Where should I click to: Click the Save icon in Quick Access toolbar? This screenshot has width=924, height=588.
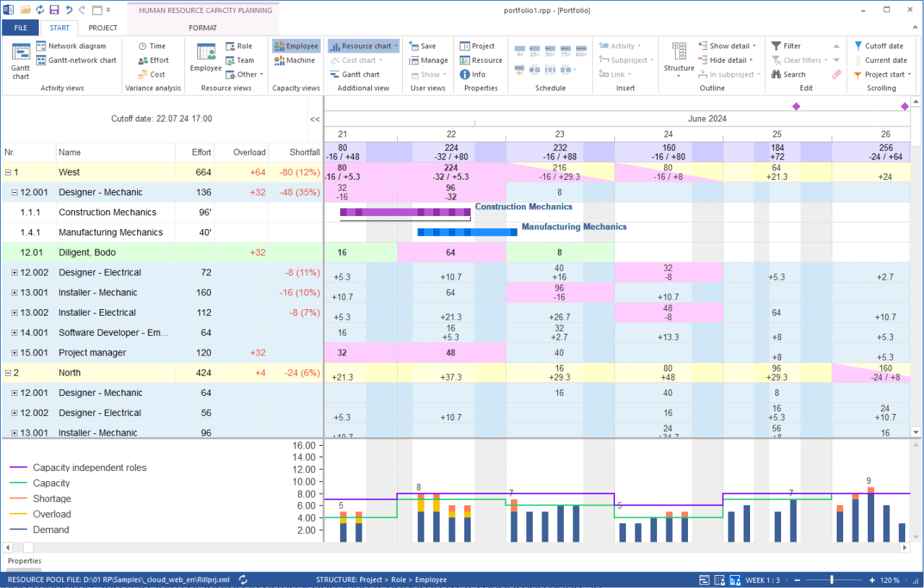point(53,9)
